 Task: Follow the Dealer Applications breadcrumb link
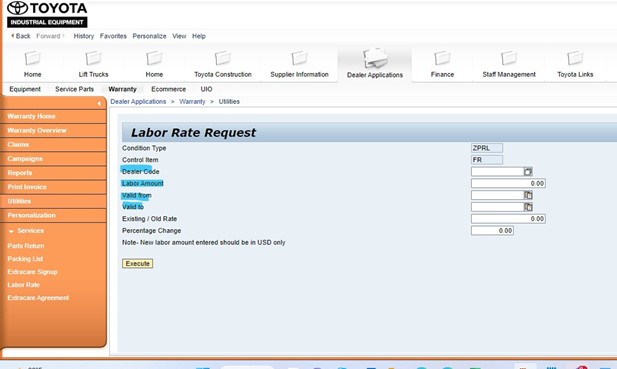[x=138, y=101]
